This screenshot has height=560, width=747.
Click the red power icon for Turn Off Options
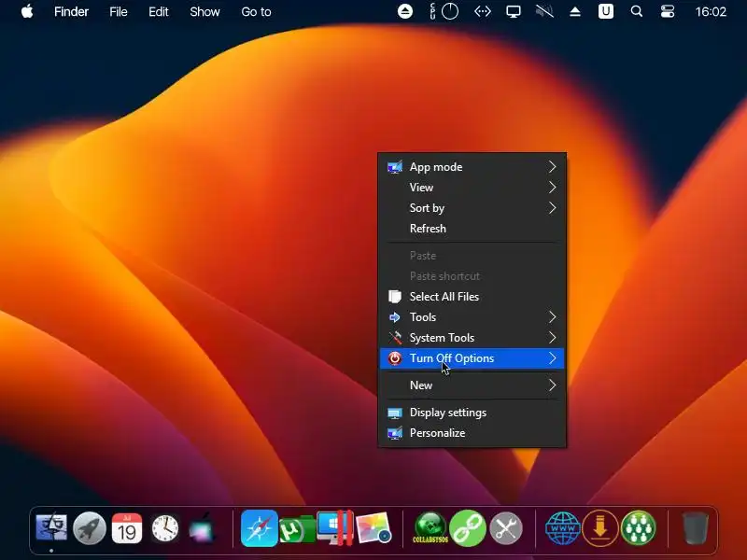click(394, 358)
